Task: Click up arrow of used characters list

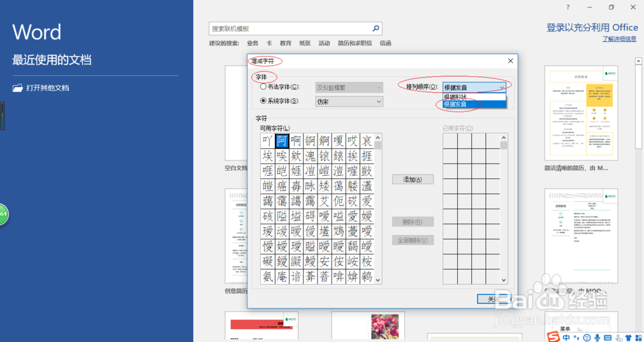Action: [504, 138]
